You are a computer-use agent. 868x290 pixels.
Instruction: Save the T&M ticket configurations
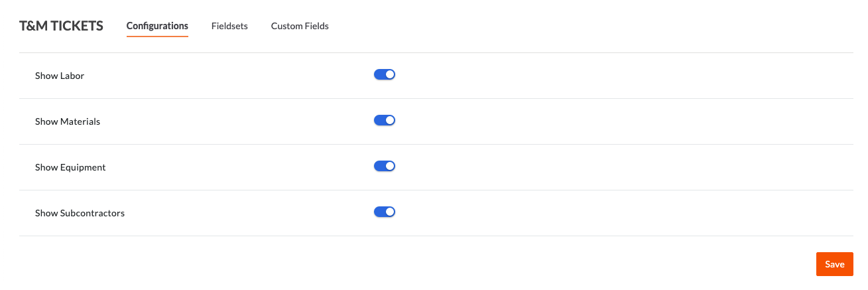[x=834, y=264]
